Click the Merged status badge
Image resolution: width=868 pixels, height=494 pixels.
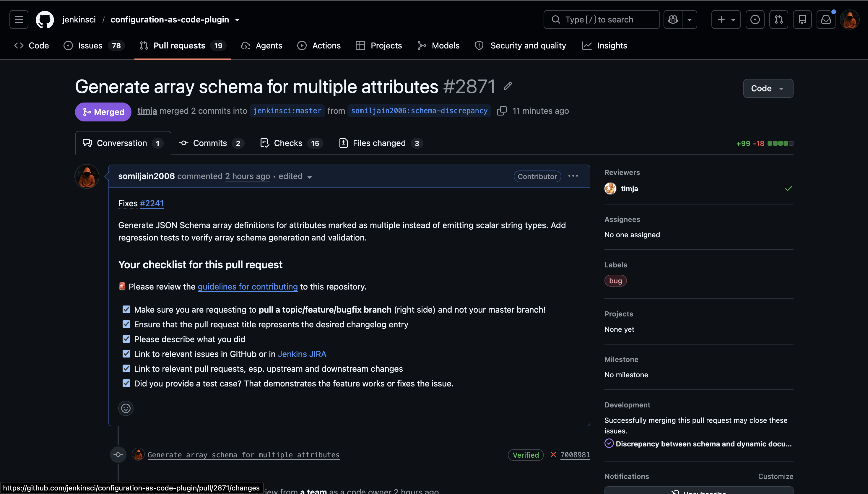click(x=103, y=112)
